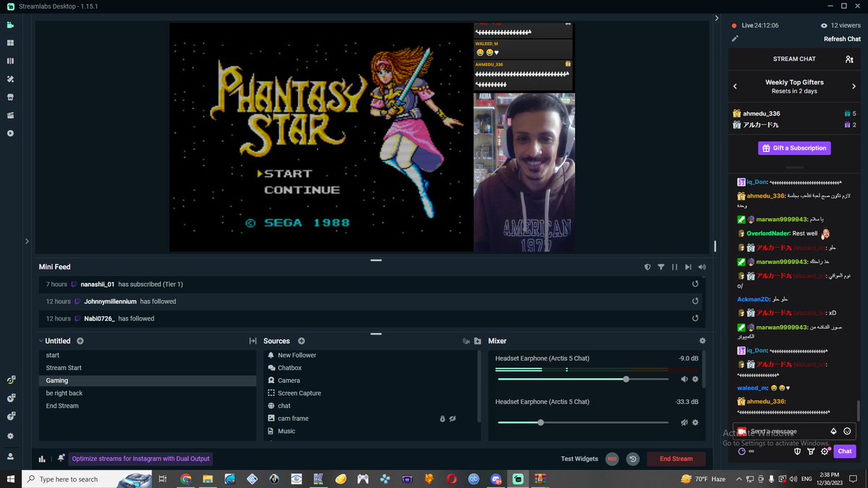Open the Settings gear in left sidebar
Image resolution: width=868 pixels, height=488 pixels.
pyautogui.click(x=10, y=436)
